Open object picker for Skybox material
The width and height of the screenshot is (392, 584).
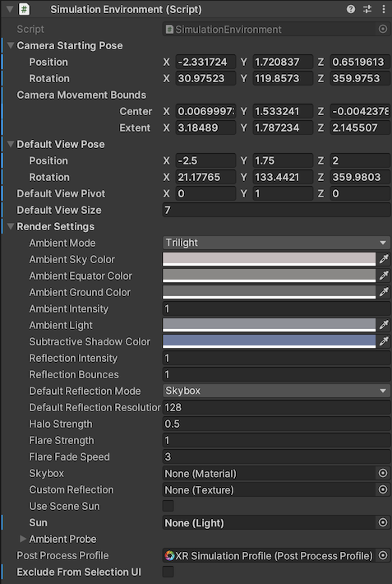383,473
